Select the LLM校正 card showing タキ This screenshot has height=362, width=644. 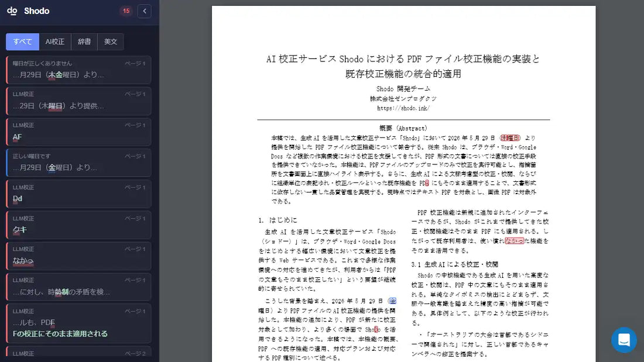[78, 225]
